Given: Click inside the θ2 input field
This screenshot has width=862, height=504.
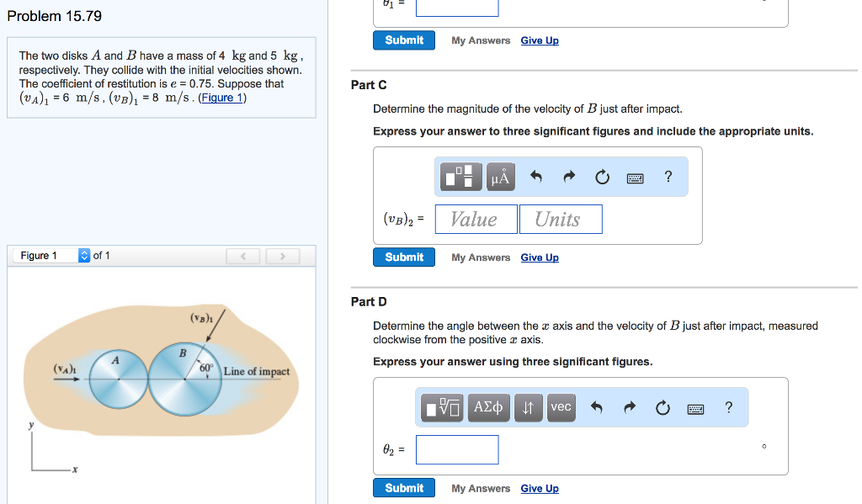Looking at the screenshot, I should [457, 449].
